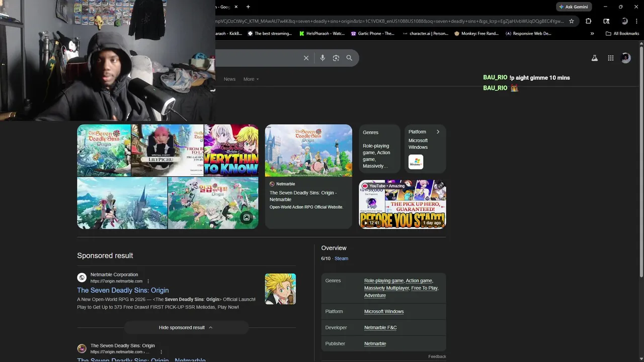Open the sponsored The Seven Deadly Sins: Origin link
The width and height of the screenshot is (644, 362).
(x=123, y=290)
